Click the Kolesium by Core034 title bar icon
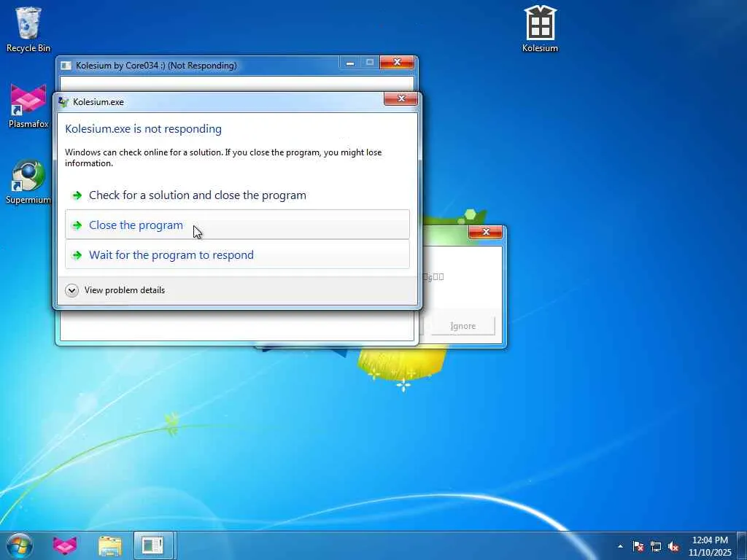The width and height of the screenshot is (747, 560). pyautogui.click(x=66, y=66)
